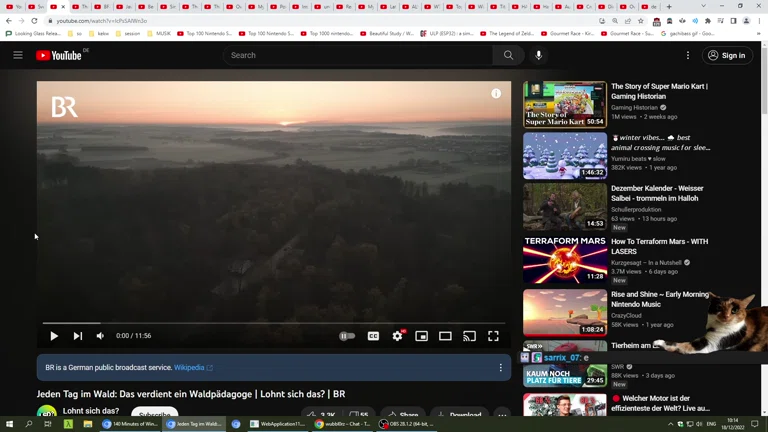768x432 pixels.
Task: Enter full screen mode
Action: tap(493, 336)
